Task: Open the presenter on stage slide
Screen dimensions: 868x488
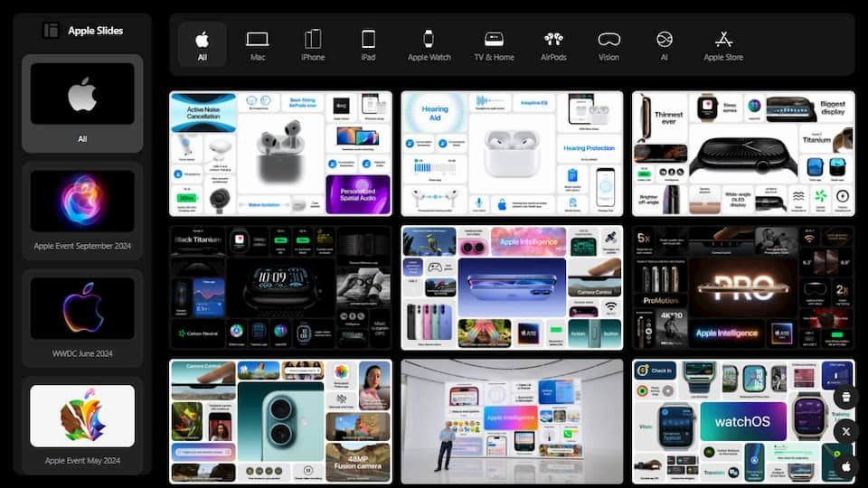Action: (x=512, y=422)
